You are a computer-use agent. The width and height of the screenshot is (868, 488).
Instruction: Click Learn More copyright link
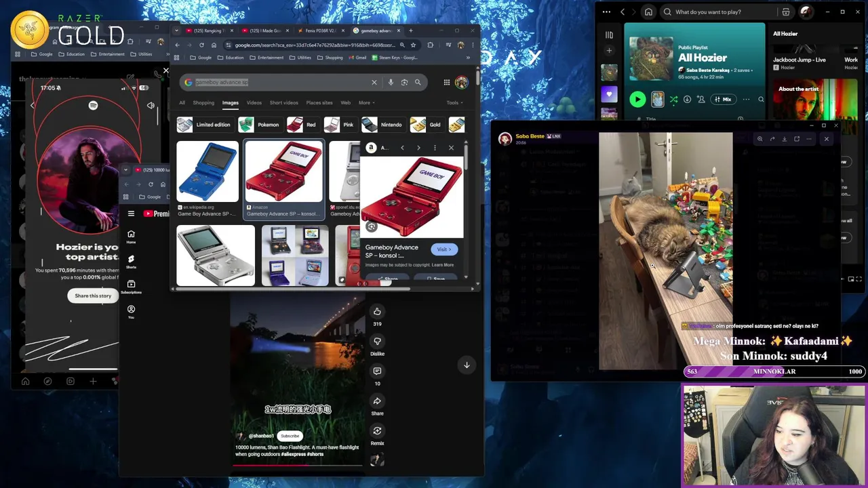point(443,265)
